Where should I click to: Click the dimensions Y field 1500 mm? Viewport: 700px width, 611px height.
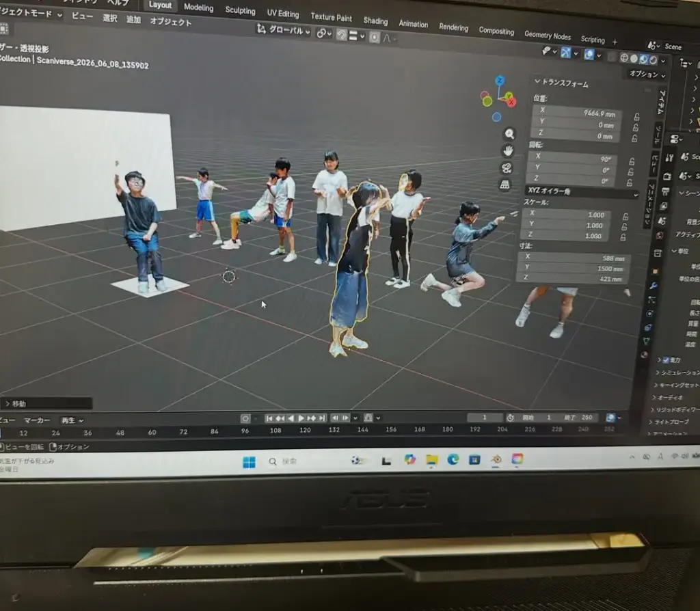573,268
